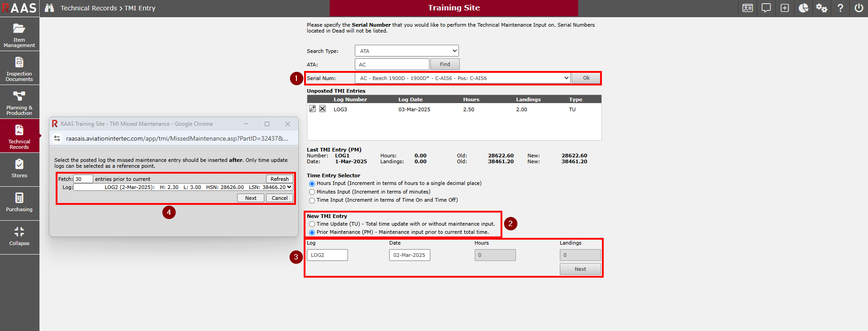This screenshot has width=868, height=331.
Task: Go to Purchasing sidebar section
Action: pos(19,203)
